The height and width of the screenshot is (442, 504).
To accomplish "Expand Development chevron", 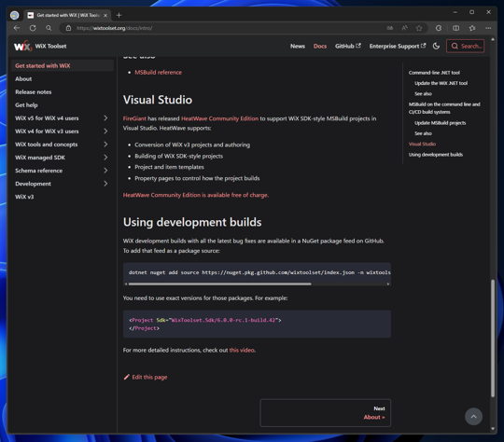I will [x=105, y=184].
